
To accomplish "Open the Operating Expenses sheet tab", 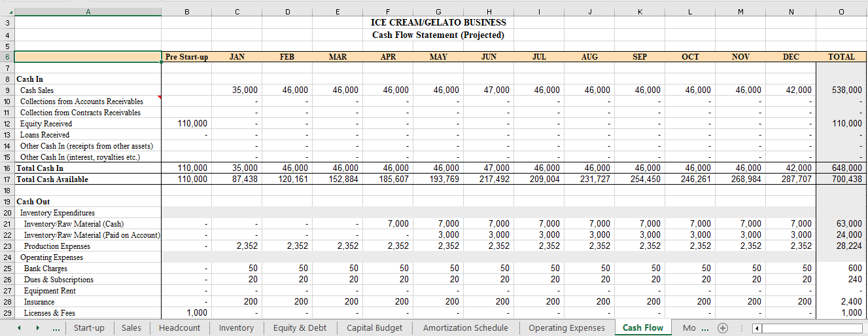I will pyautogui.click(x=567, y=327).
